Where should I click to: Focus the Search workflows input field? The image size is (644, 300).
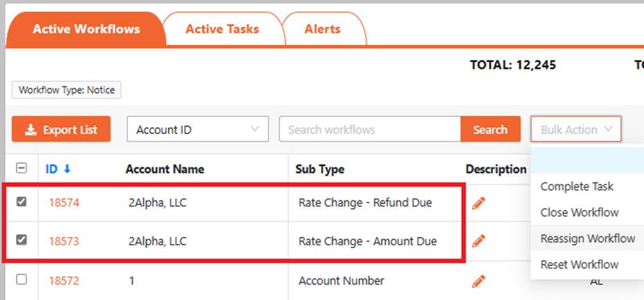coord(369,129)
